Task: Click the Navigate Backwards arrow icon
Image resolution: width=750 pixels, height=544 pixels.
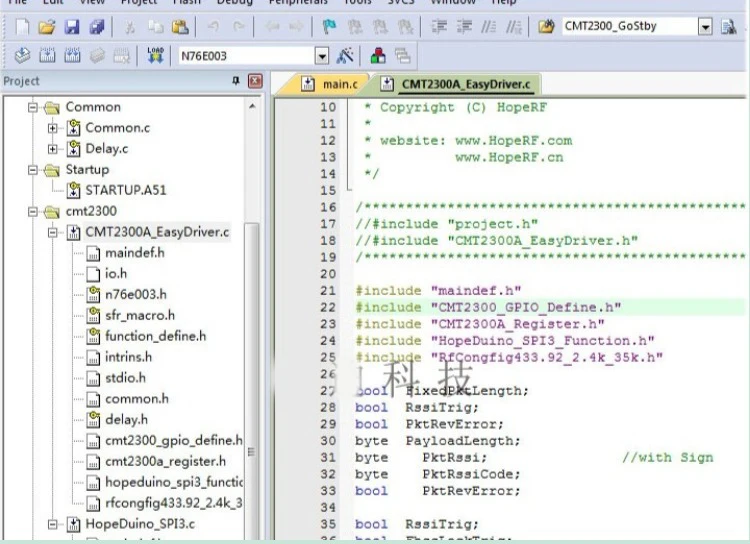Action: coord(272,27)
